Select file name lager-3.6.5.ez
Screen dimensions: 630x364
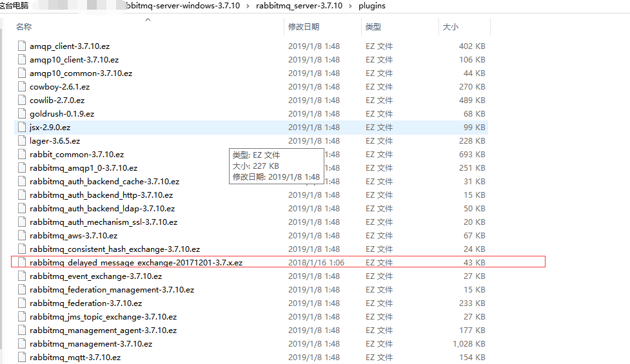coord(55,141)
